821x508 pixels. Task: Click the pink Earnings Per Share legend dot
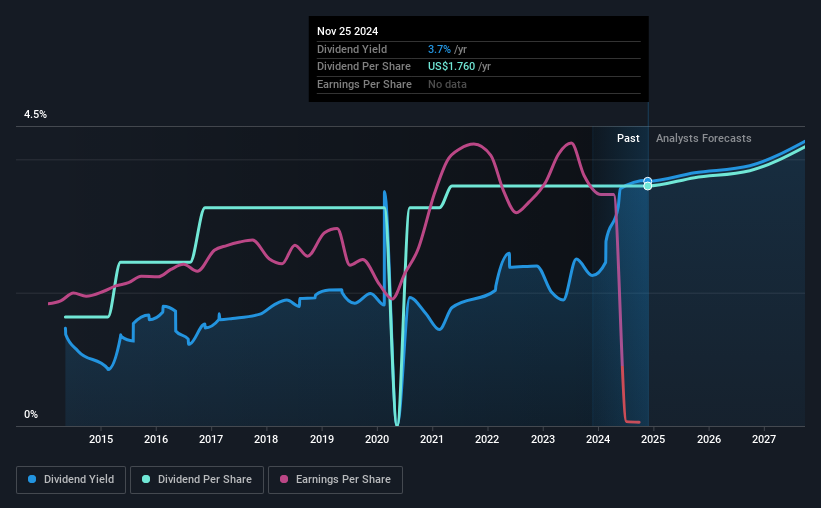pyautogui.click(x=284, y=480)
